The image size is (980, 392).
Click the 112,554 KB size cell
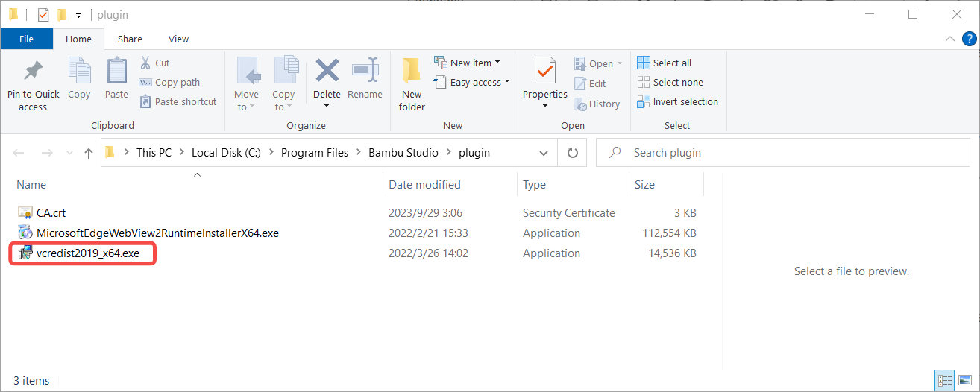[670, 233]
